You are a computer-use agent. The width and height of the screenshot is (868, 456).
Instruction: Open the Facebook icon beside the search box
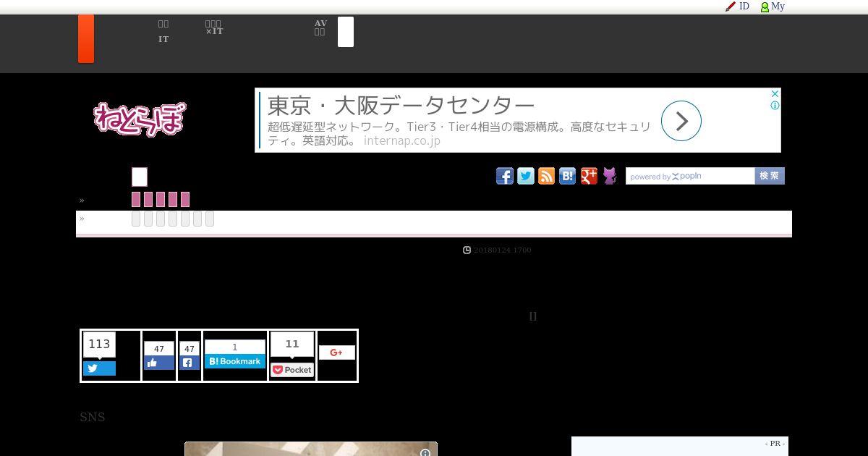point(505,176)
